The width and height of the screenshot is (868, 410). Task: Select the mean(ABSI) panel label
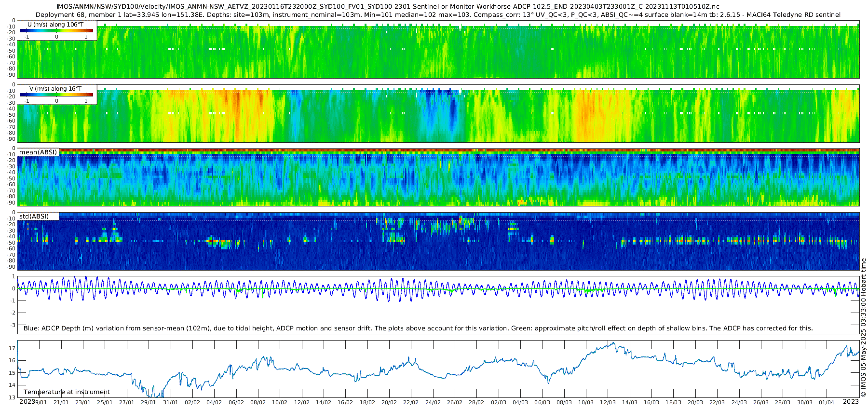coord(38,152)
